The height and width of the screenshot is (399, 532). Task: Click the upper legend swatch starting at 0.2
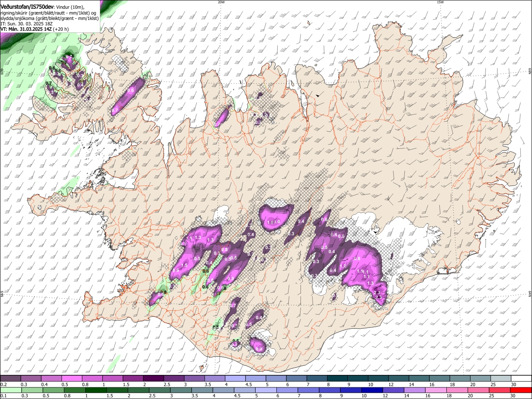10,379
